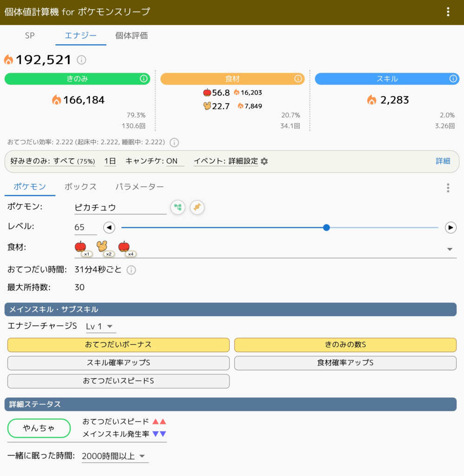The width and height of the screenshot is (464, 476).
Task: Open 詳細 link in settings bar
Action: click(443, 161)
